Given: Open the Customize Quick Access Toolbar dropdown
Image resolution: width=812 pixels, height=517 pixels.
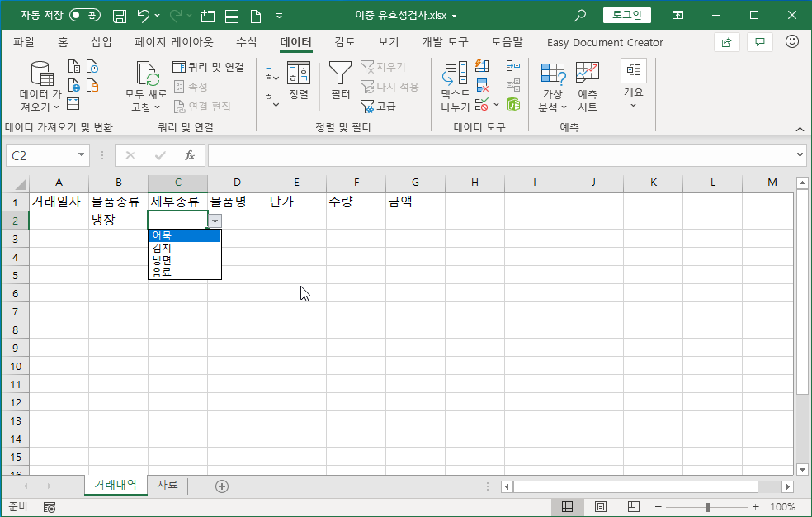Looking at the screenshot, I should tap(279, 16).
